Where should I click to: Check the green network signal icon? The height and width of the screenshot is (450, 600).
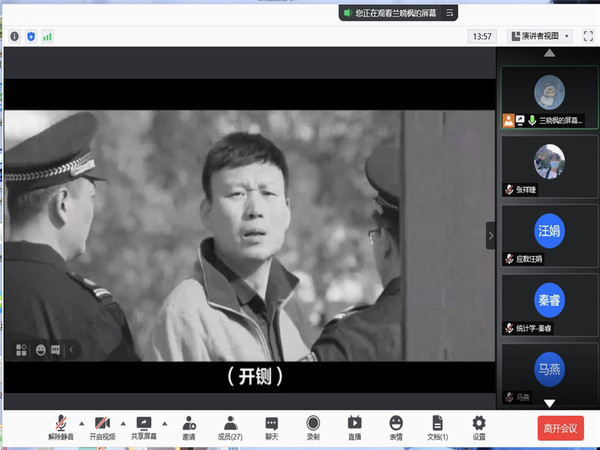click(x=47, y=36)
